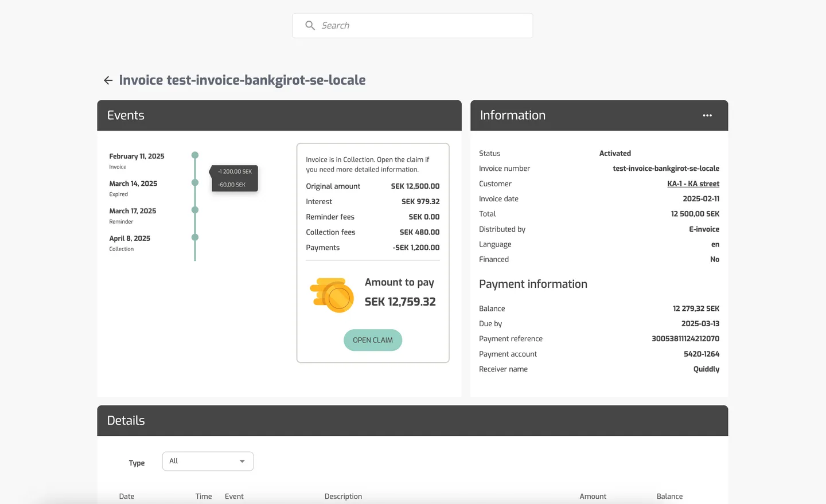Viewport: 826px width, 504px height.
Task: Click the -60,00 SEK tooltip entry
Action: 232,185
